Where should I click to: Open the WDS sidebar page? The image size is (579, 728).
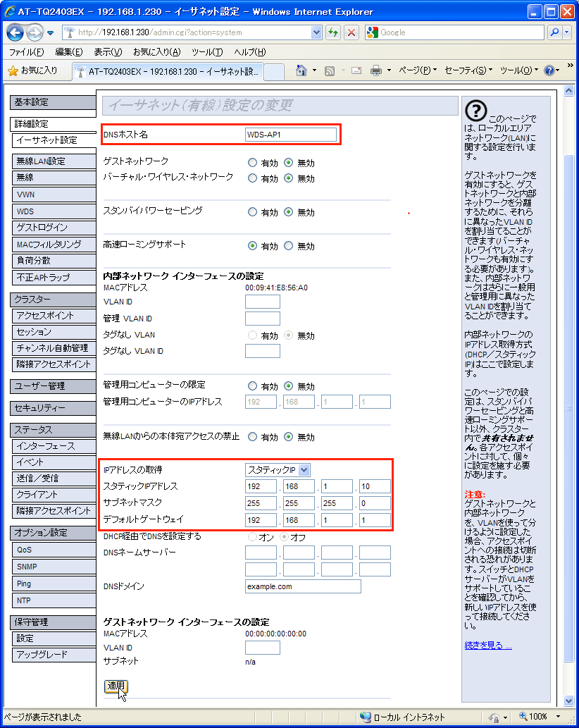[x=54, y=211]
